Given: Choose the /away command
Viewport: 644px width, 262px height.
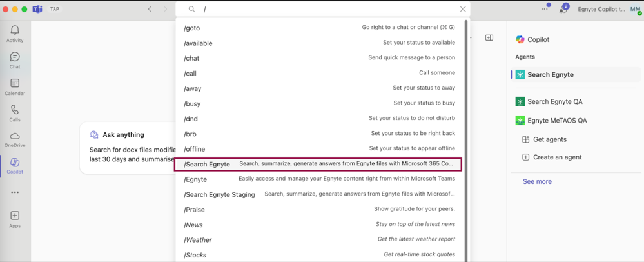Looking at the screenshot, I should pyautogui.click(x=319, y=88).
